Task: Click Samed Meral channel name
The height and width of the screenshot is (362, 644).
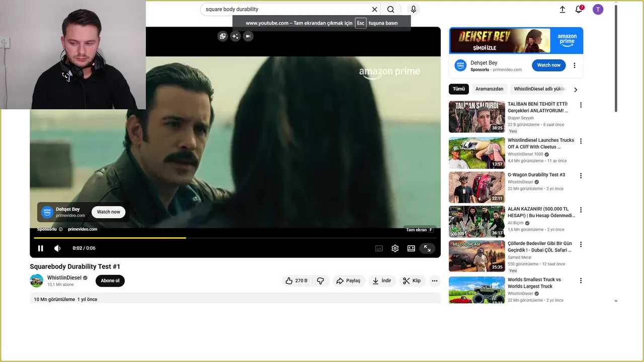Action: [x=520, y=257]
